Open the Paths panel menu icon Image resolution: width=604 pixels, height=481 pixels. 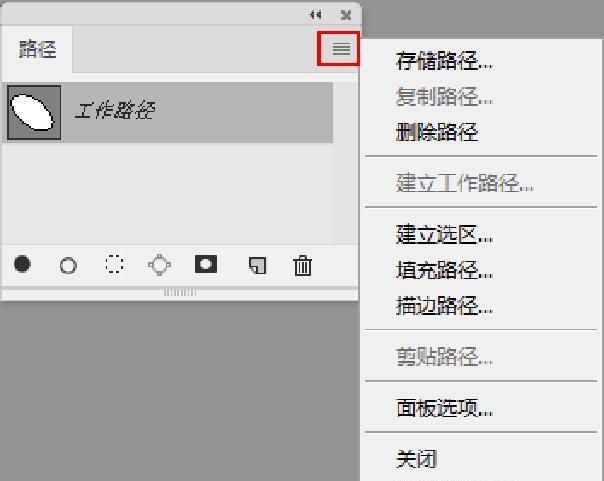[x=341, y=49]
